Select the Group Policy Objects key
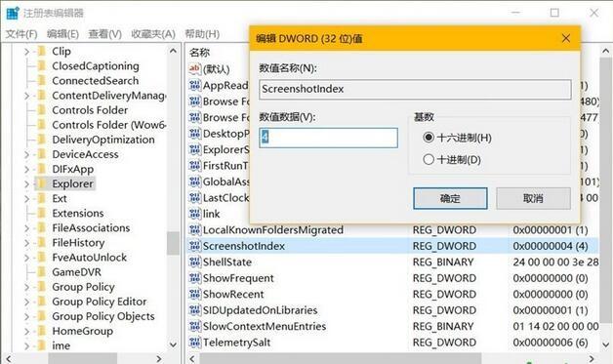The height and width of the screenshot is (364, 613). click(x=103, y=316)
